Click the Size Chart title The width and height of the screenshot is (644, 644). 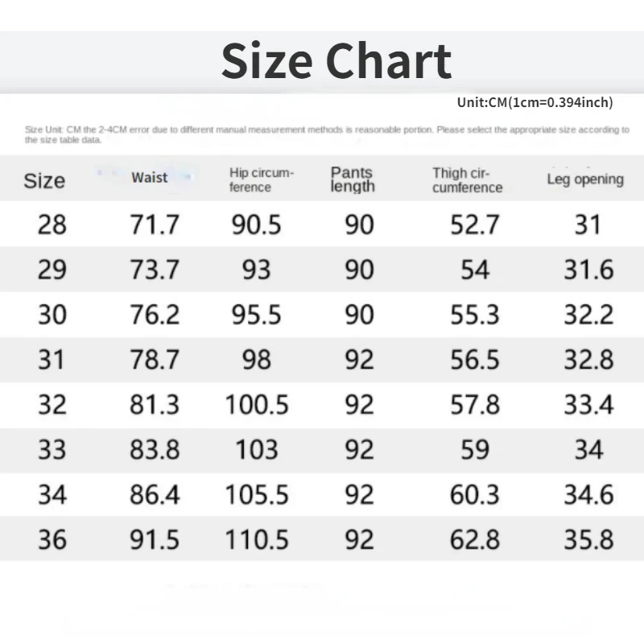click(x=336, y=61)
